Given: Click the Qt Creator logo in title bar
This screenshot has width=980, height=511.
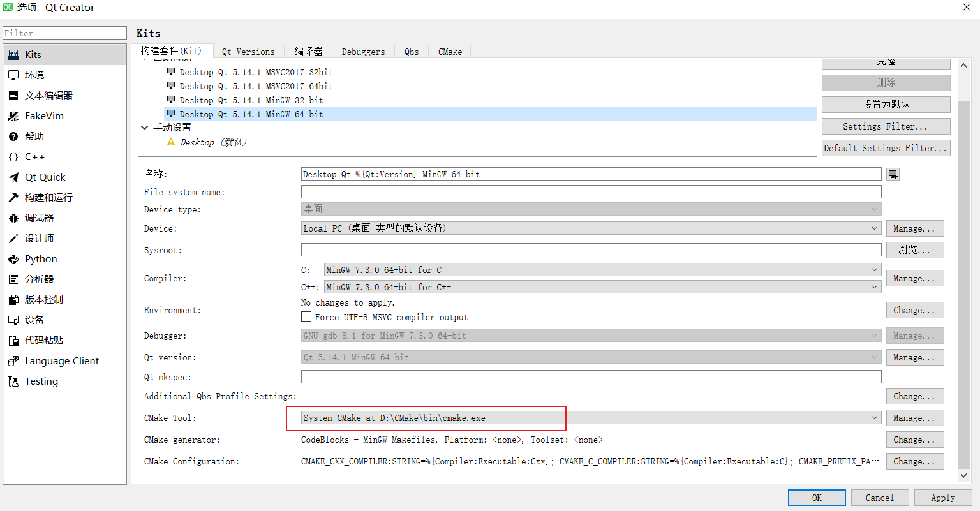Looking at the screenshot, I should pos(8,7).
